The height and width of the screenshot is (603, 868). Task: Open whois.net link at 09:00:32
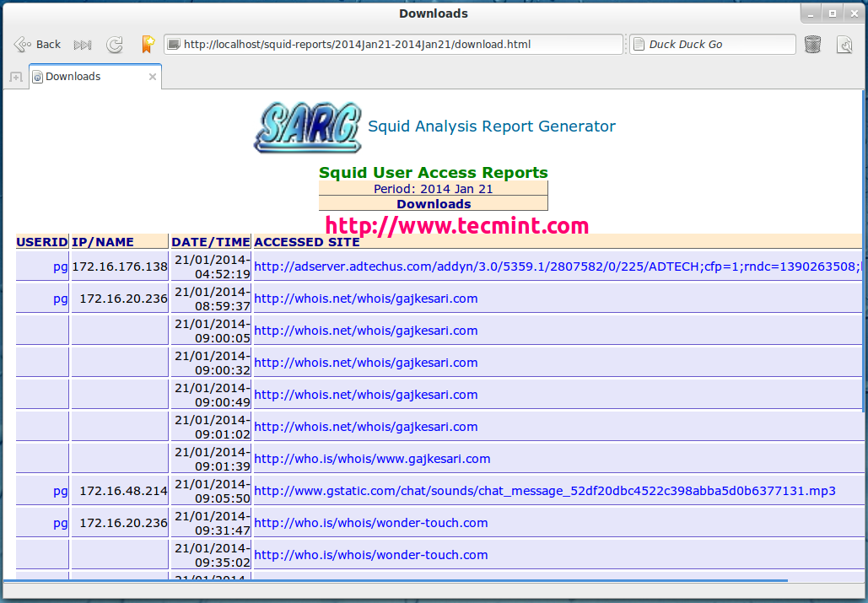[x=366, y=363]
